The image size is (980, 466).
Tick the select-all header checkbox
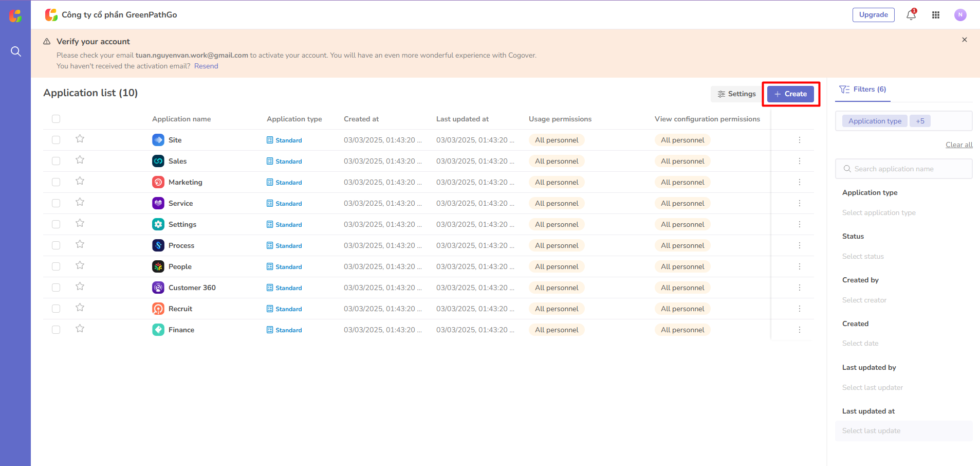56,119
